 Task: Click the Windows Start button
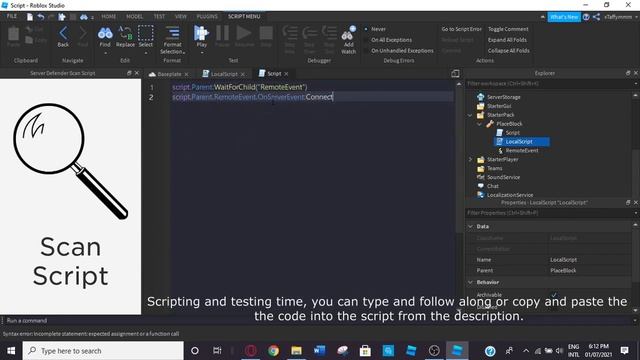(x=11, y=351)
